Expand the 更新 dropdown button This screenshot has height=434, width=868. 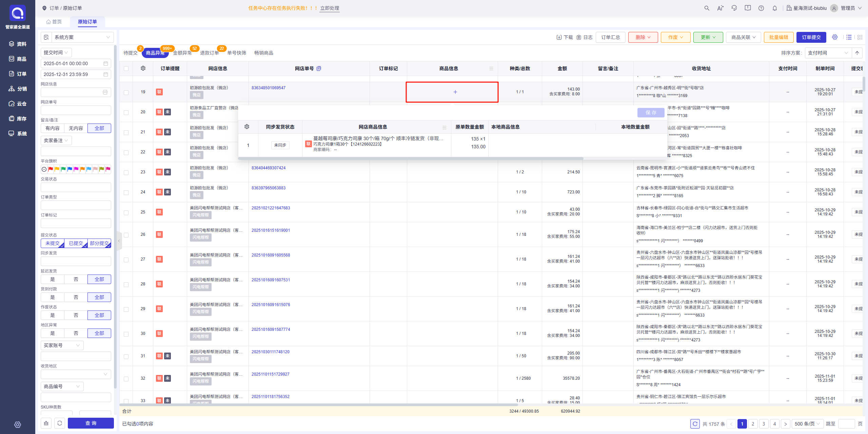(708, 37)
